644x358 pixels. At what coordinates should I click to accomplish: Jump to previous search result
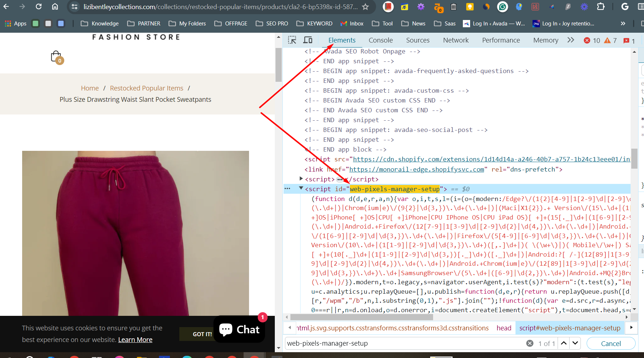tap(564, 343)
